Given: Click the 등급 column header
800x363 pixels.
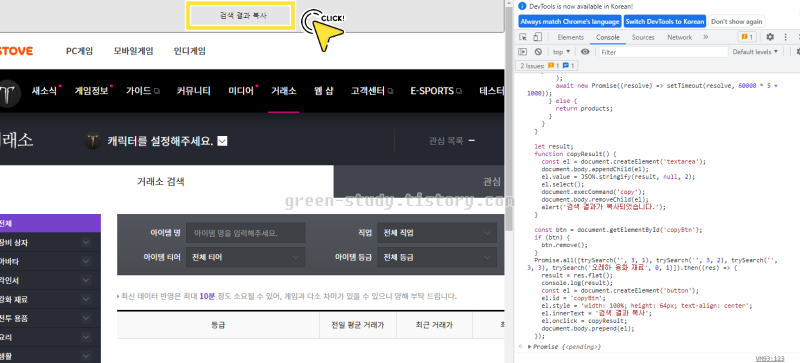Looking at the screenshot, I should (x=218, y=325).
